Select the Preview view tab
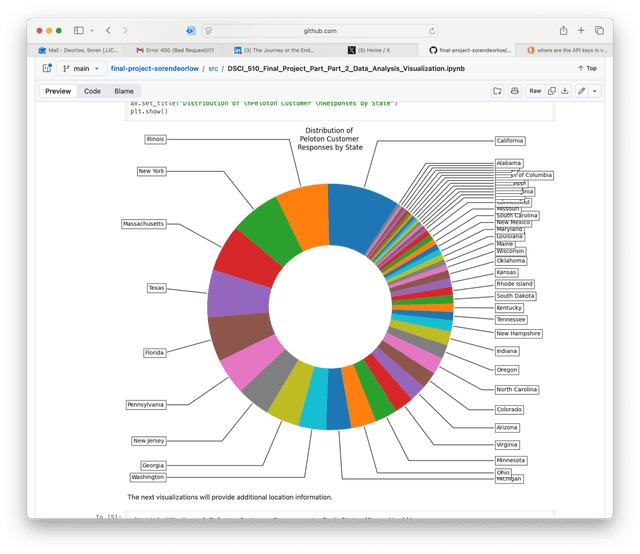The width and height of the screenshot is (640, 554). (58, 91)
